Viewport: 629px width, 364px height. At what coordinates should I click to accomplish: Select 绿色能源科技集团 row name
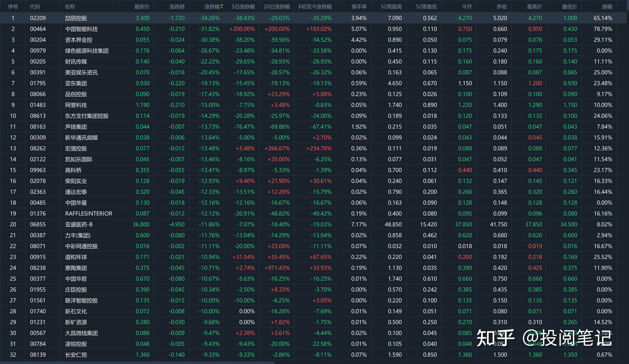tap(87, 51)
